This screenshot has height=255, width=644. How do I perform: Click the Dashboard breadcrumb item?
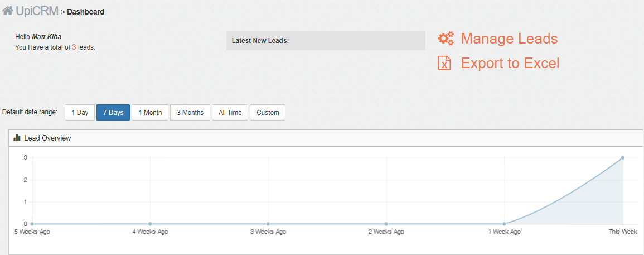[85, 12]
